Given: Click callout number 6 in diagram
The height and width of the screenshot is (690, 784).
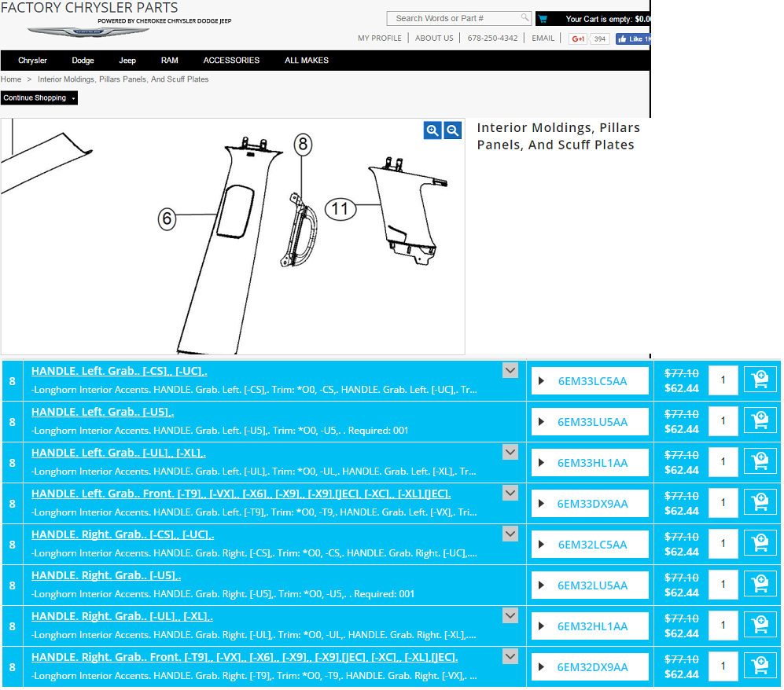Looking at the screenshot, I should [167, 218].
